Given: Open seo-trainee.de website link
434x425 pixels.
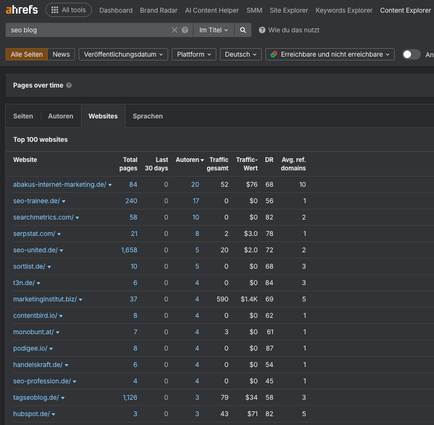Looking at the screenshot, I should coord(36,201).
